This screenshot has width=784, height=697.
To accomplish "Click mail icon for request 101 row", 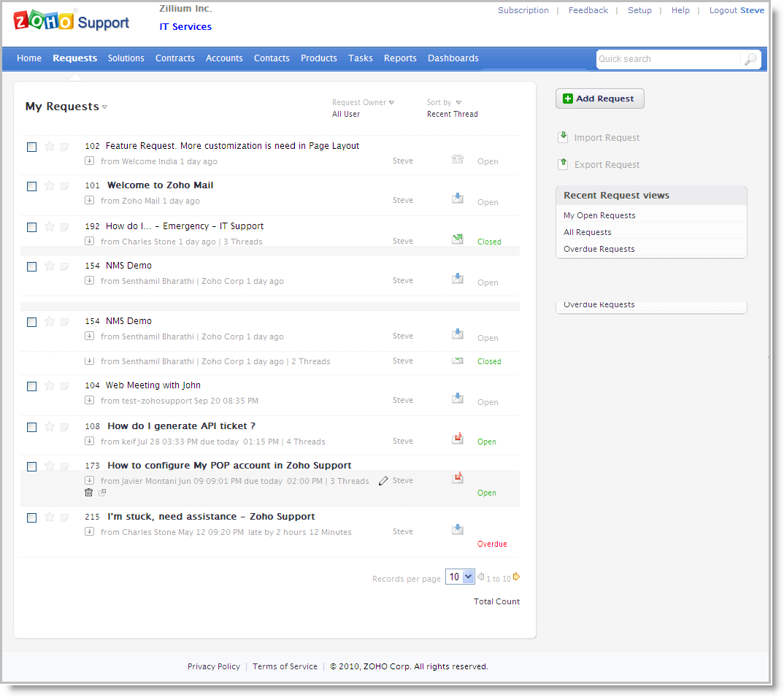I will pyautogui.click(x=458, y=199).
